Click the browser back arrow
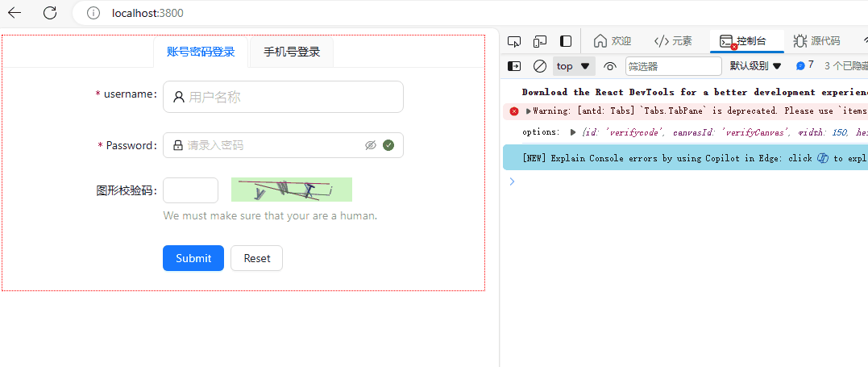 pos(15,13)
